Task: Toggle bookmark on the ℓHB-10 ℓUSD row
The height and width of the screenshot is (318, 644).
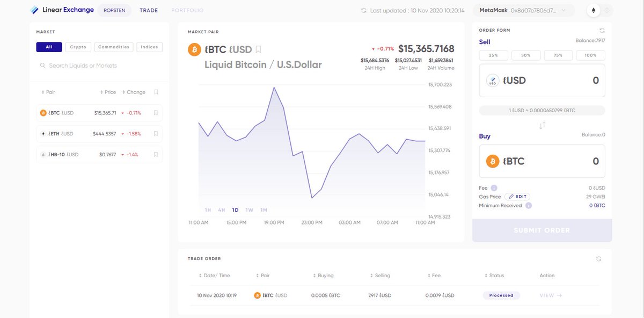Action: (x=156, y=155)
